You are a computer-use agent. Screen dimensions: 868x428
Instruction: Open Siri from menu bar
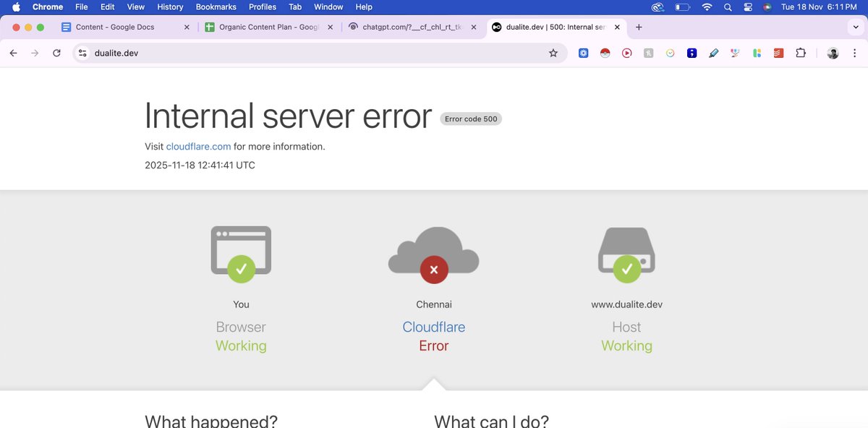coord(767,7)
